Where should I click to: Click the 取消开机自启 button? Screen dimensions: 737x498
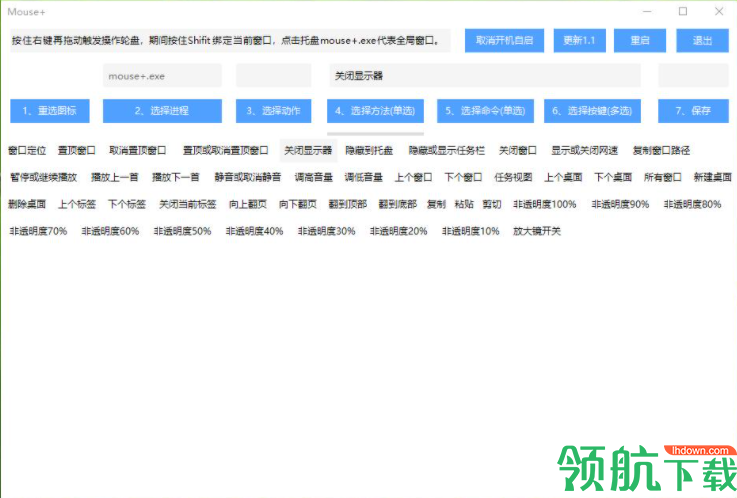[504, 40]
